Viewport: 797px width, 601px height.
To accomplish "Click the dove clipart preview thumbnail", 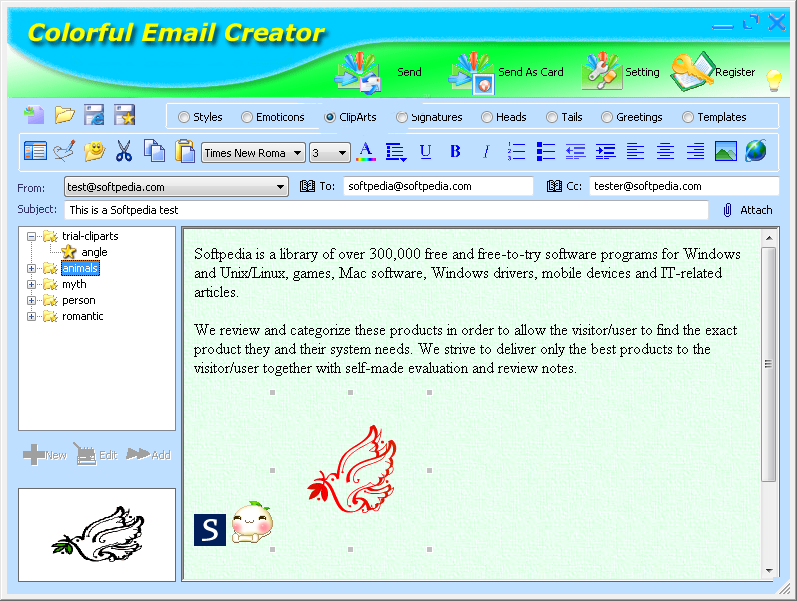I will pos(97,534).
